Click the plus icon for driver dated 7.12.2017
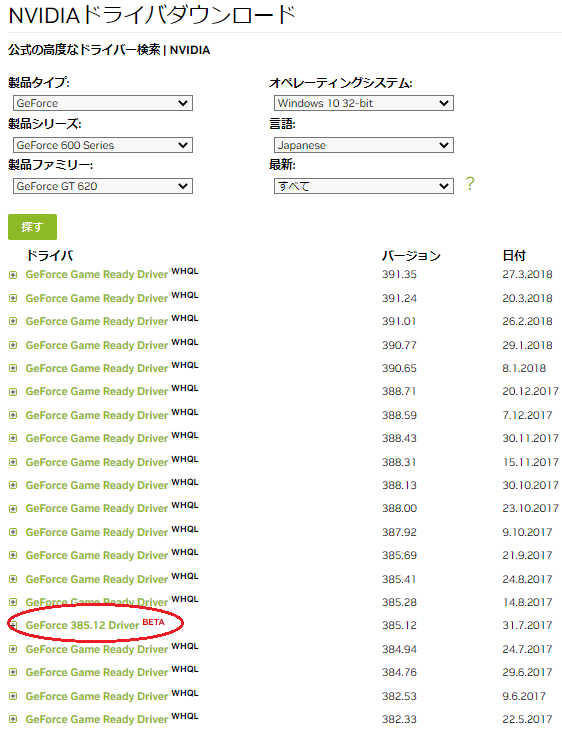Image resolution: width=562 pixels, height=736 pixels. click(13, 415)
